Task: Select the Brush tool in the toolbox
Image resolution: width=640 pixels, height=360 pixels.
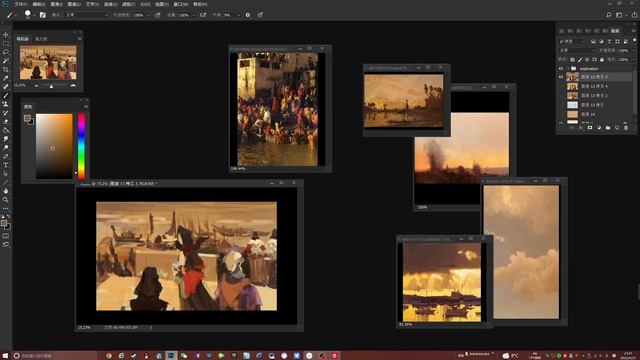Action: point(6,96)
